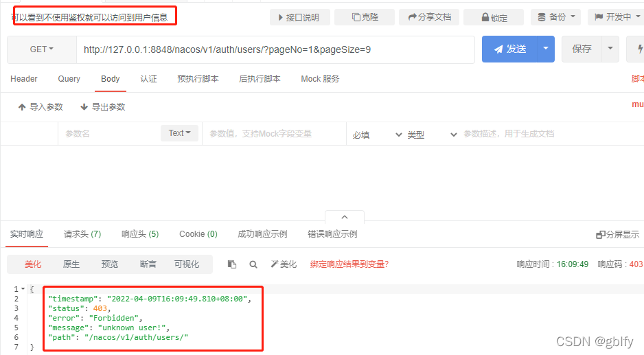Select the 可视化 visualization view
Viewport: 644px width, 355px height.
[187, 264]
